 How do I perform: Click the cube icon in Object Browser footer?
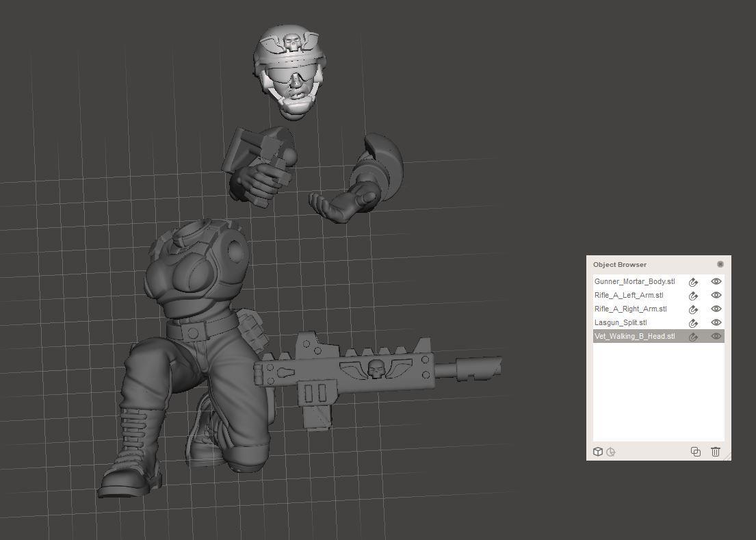point(597,452)
